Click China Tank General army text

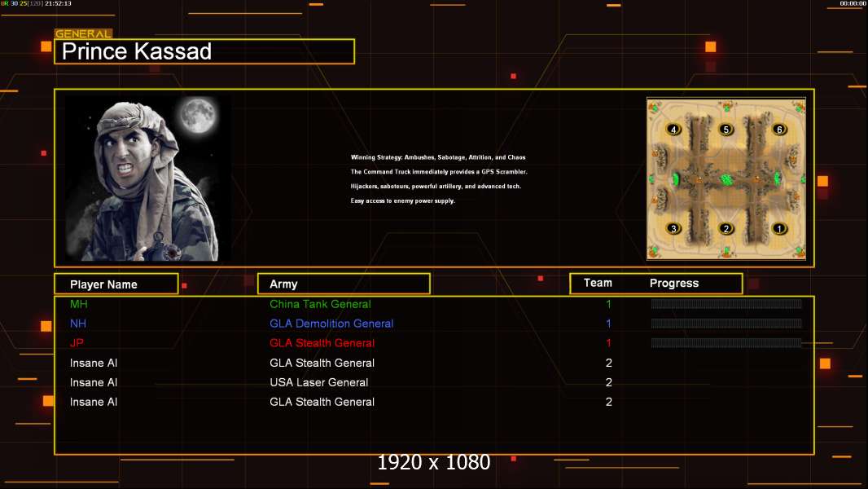click(x=320, y=304)
